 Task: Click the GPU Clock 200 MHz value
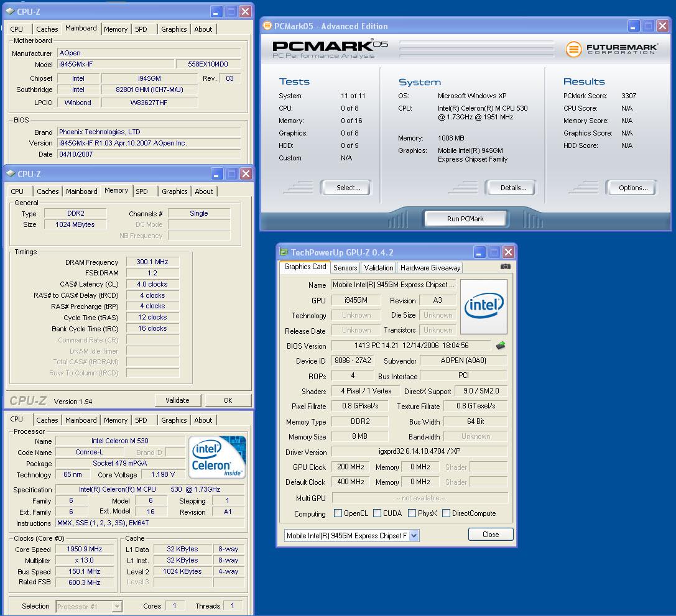[351, 467]
